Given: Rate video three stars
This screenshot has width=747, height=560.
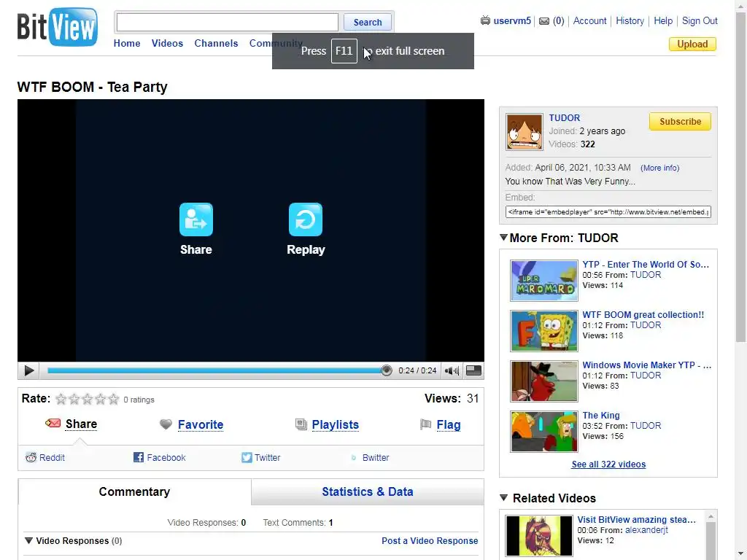Looking at the screenshot, I should (x=88, y=399).
